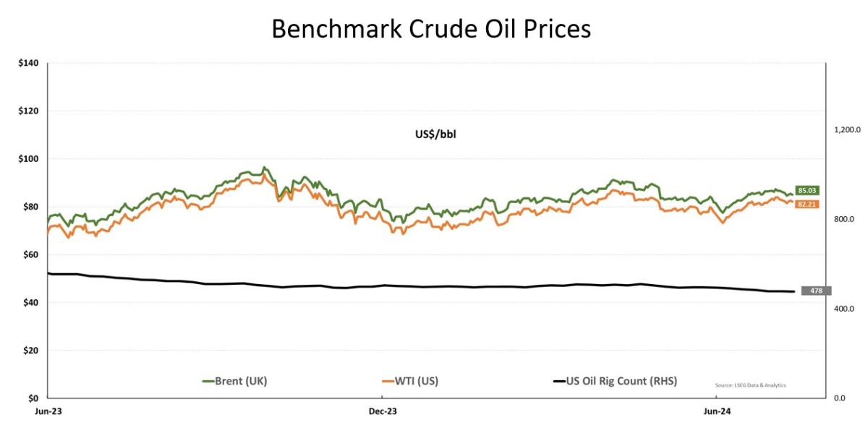The height and width of the screenshot is (433, 868).
Task: Click the LSEG Data & Analytics source text
Action: pyautogui.click(x=750, y=385)
